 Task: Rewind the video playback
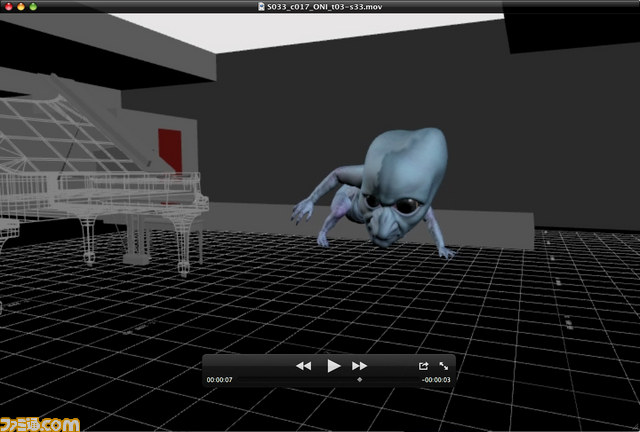(303, 366)
